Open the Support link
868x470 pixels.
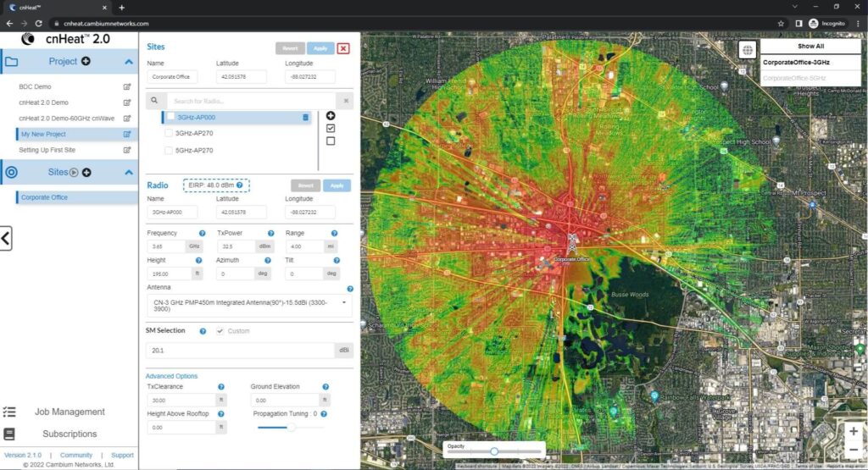[122, 455]
